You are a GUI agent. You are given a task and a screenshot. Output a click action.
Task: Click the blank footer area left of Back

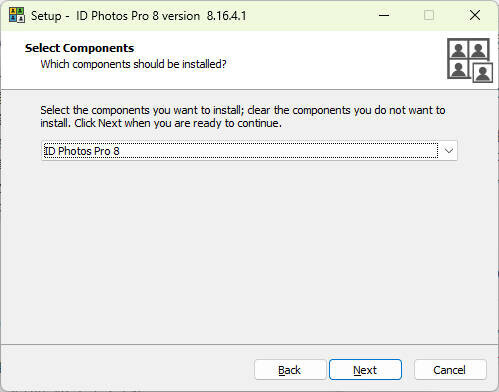(x=127, y=369)
